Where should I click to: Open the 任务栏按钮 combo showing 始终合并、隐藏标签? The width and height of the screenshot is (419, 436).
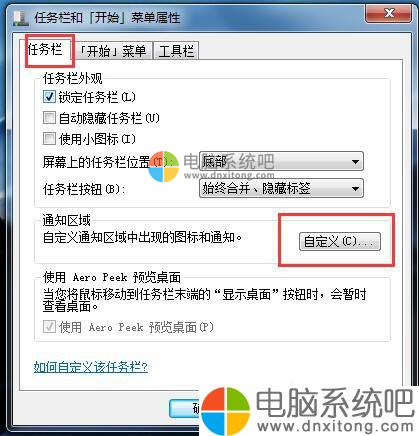pyautogui.click(x=281, y=188)
